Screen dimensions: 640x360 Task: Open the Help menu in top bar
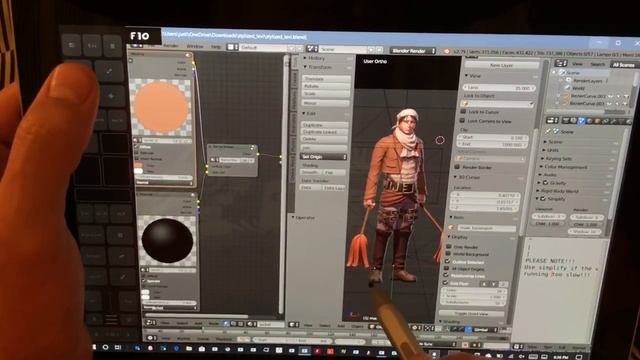pos(216,47)
